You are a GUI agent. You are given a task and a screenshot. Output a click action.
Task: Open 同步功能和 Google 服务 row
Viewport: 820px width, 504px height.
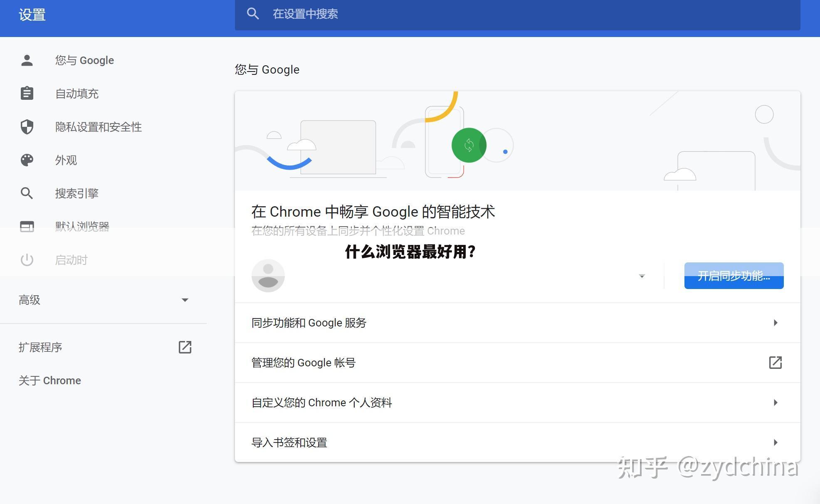[x=517, y=323]
